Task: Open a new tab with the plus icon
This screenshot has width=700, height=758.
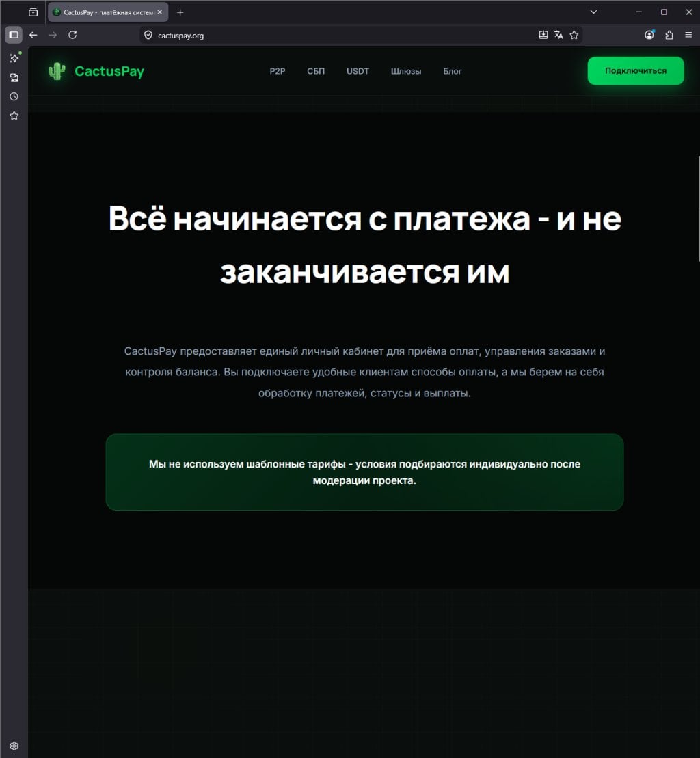Action: pos(180,12)
